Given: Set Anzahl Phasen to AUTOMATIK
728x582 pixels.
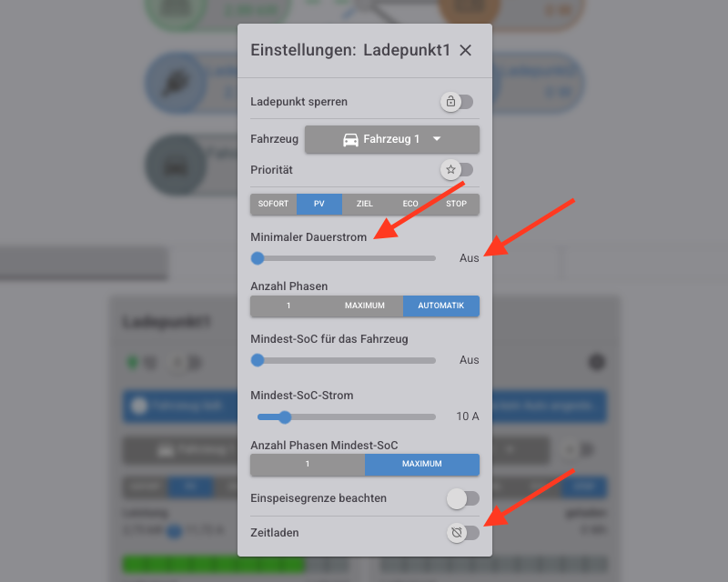Looking at the screenshot, I should point(441,306).
